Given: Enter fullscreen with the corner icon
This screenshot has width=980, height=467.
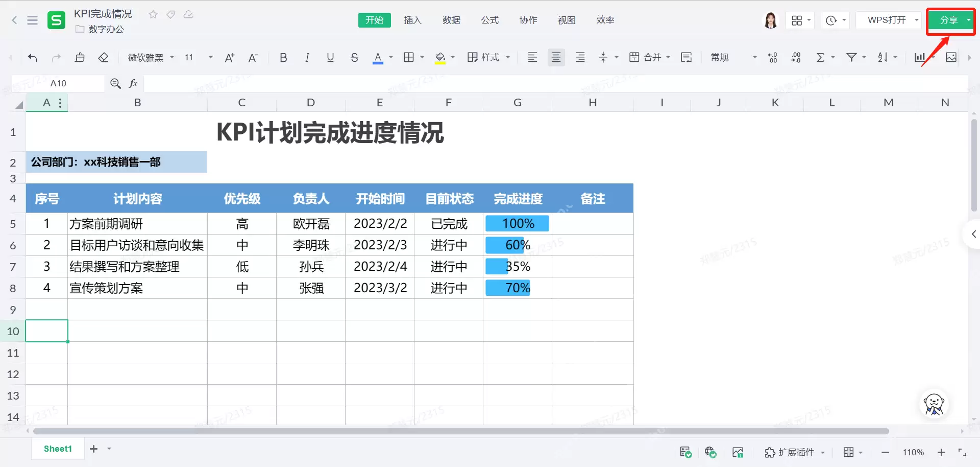Looking at the screenshot, I should 962,453.
